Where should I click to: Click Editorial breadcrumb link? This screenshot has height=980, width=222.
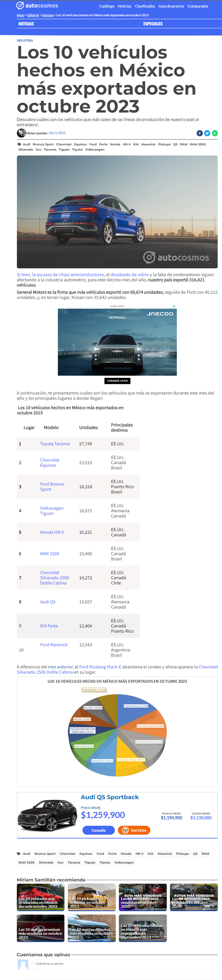click(33, 15)
